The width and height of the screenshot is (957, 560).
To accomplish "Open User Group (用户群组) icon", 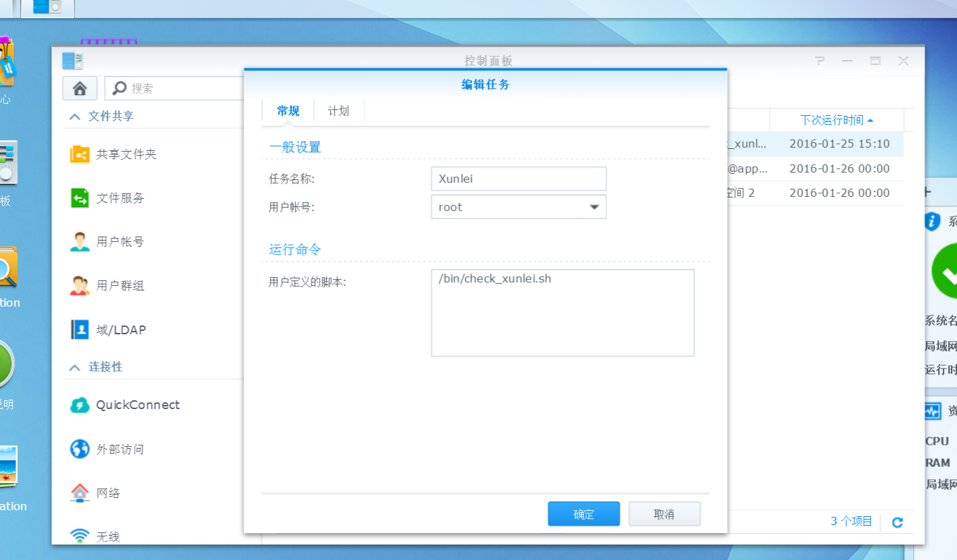I will 80,286.
